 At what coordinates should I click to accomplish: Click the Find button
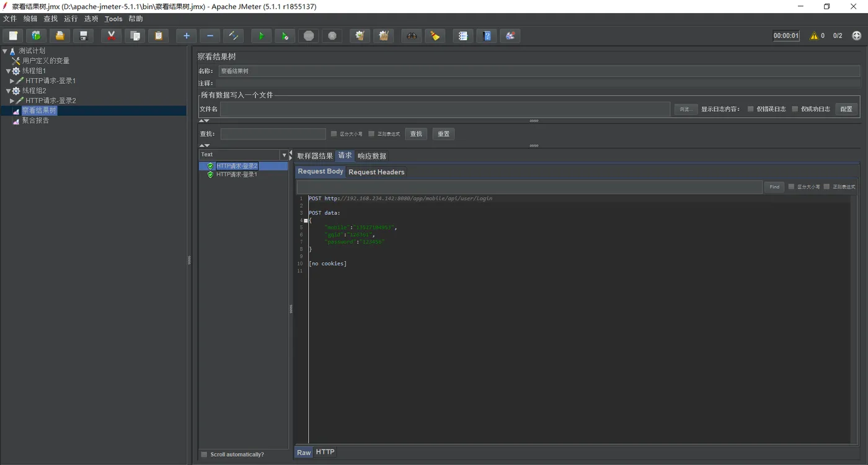pyautogui.click(x=774, y=187)
